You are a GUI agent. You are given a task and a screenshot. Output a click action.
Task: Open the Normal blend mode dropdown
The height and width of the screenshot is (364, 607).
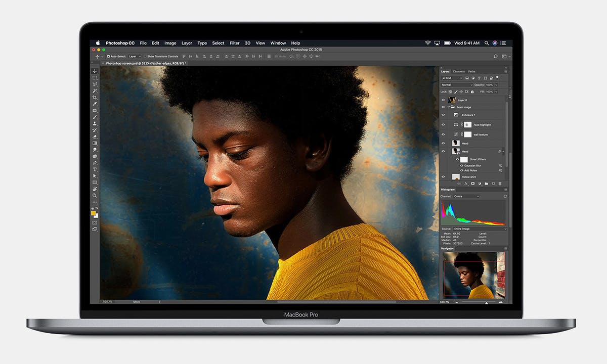(457, 85)
